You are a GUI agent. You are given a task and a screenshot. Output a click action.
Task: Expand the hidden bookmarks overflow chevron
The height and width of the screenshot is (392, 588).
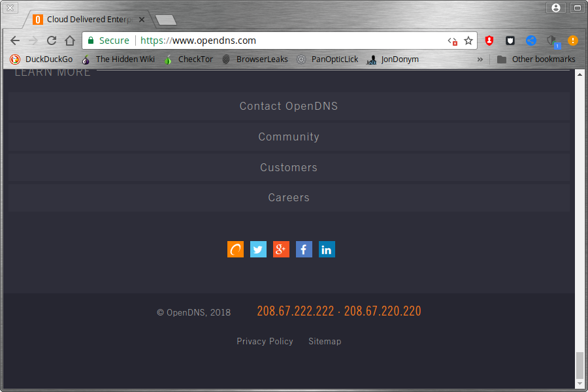(480, 59)
